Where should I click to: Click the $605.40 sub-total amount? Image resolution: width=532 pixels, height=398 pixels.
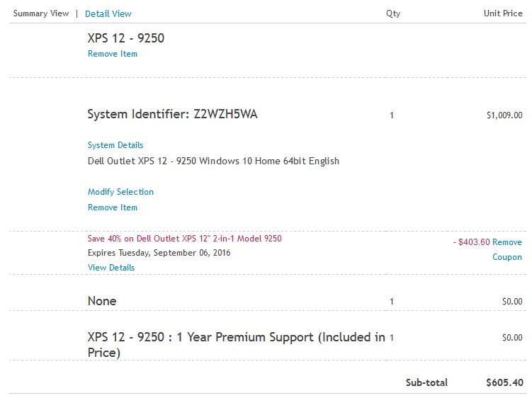[x=504, y=382]
